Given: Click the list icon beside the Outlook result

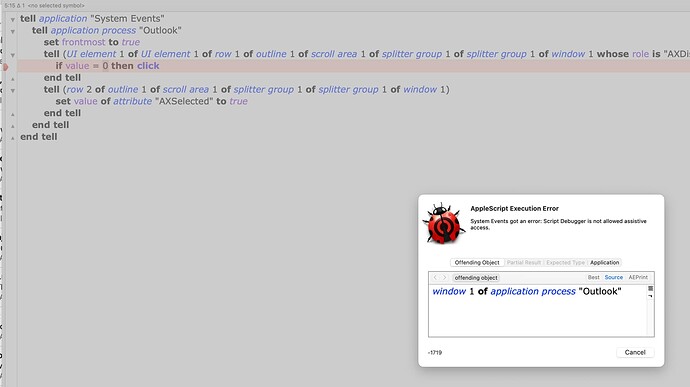Looking at the screenshot, I should click(x=650, y=289).
